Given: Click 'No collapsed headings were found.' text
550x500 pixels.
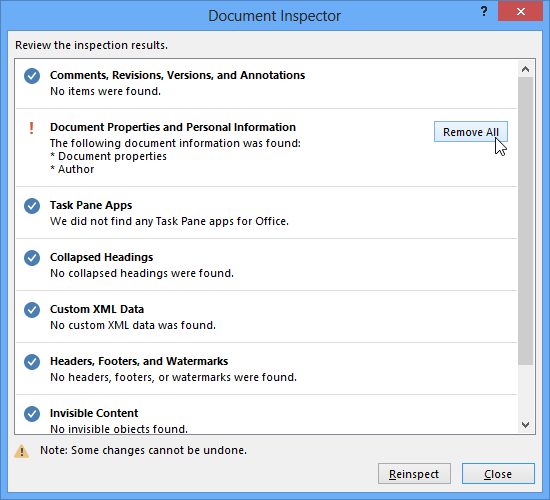Looking at the screenshot, I should click(142, 273).
